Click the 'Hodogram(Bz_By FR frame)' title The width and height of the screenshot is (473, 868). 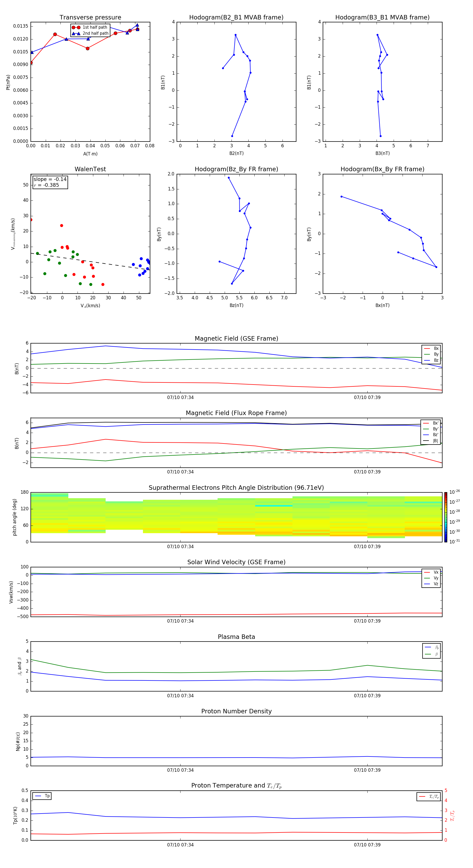pyautogui.click(x=236, y=169)
